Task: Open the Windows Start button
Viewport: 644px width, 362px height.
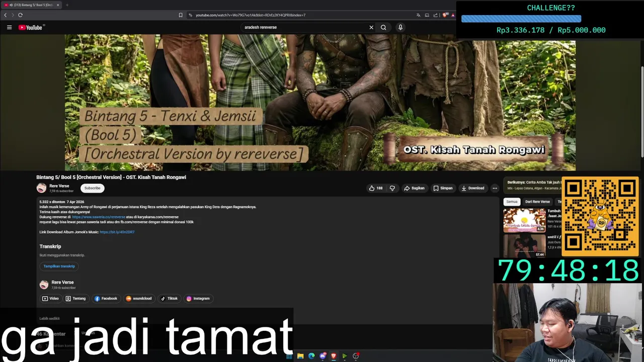Action: coord(289,356)
